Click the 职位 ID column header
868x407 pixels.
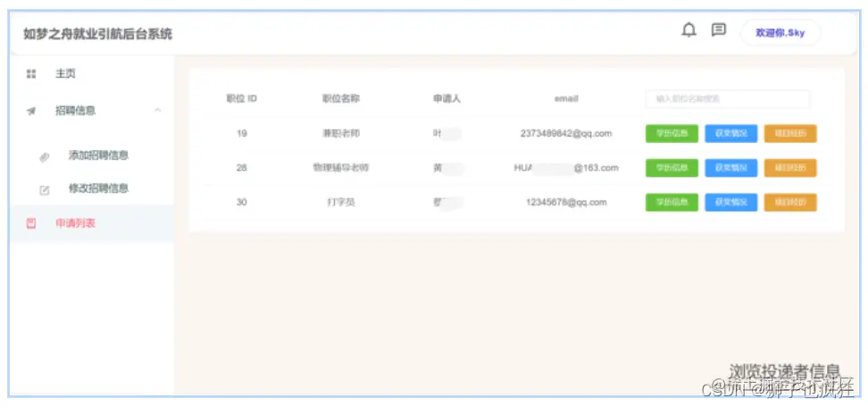241,99
